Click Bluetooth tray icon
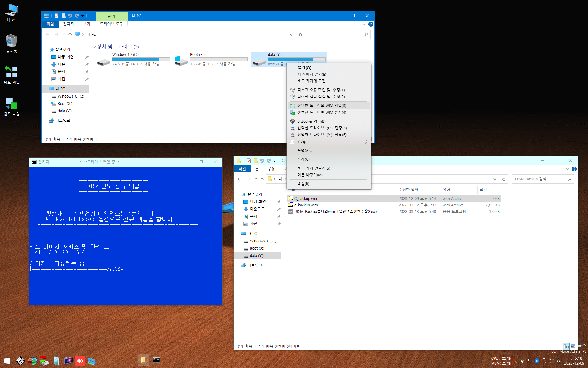 coord(537,361)
